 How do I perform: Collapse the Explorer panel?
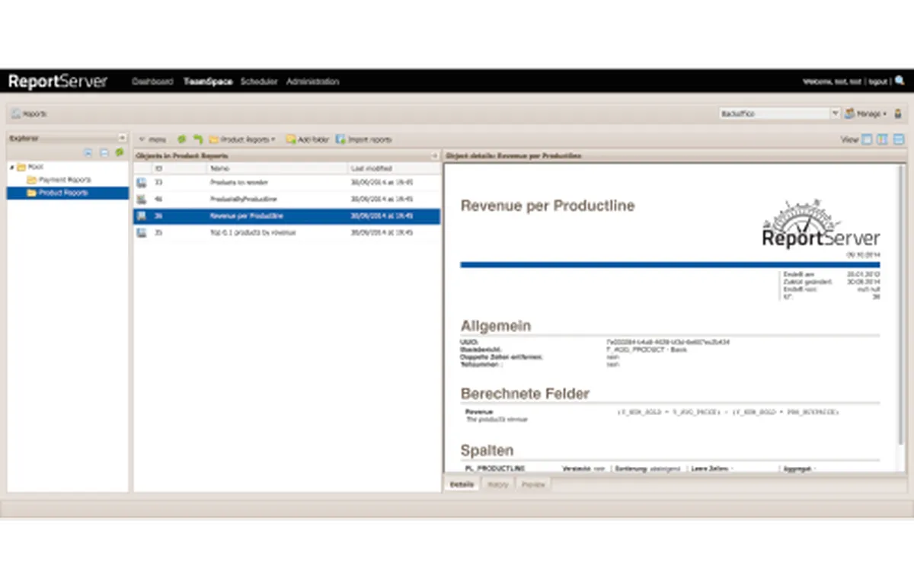click(x=122, y=138)
